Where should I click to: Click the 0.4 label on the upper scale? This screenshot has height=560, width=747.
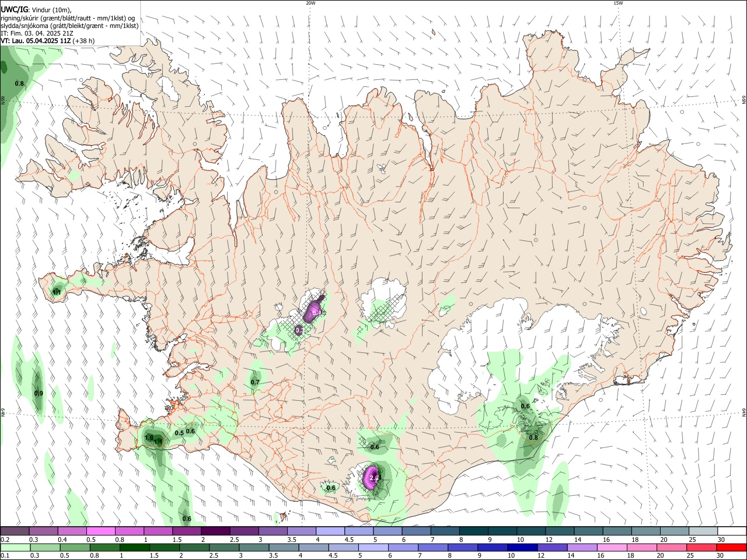(x=62, y=540)
